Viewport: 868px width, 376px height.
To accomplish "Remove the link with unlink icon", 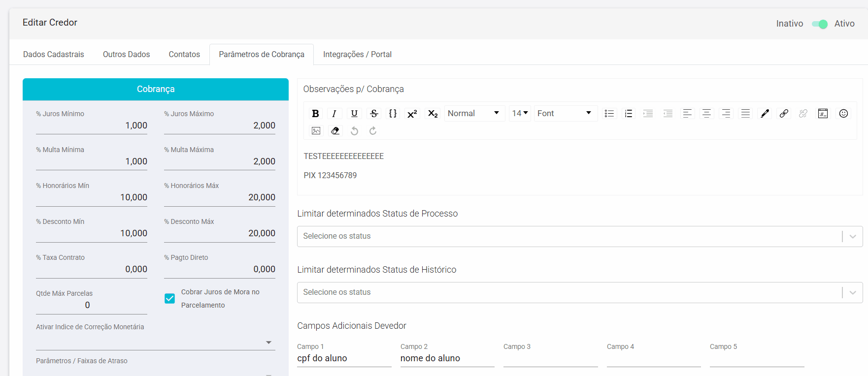I will (x=803, y=114).
